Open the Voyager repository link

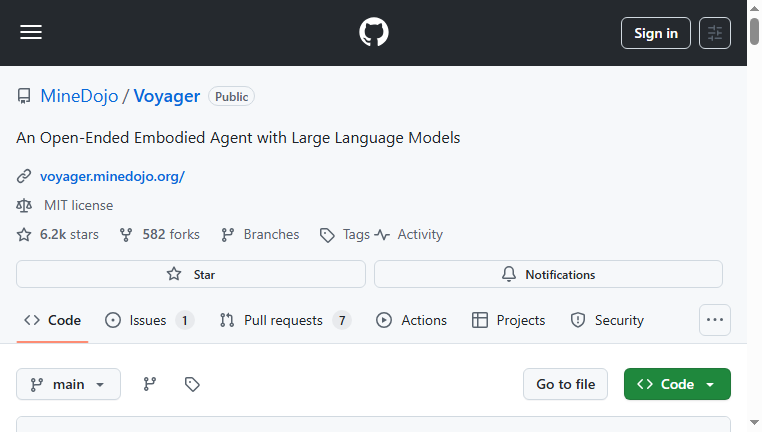[167, 96]
